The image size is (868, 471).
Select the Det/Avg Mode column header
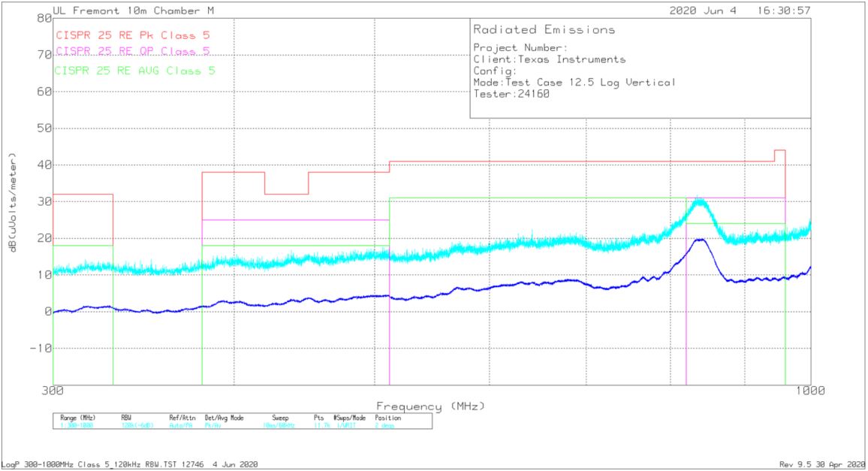click(225, 418)
